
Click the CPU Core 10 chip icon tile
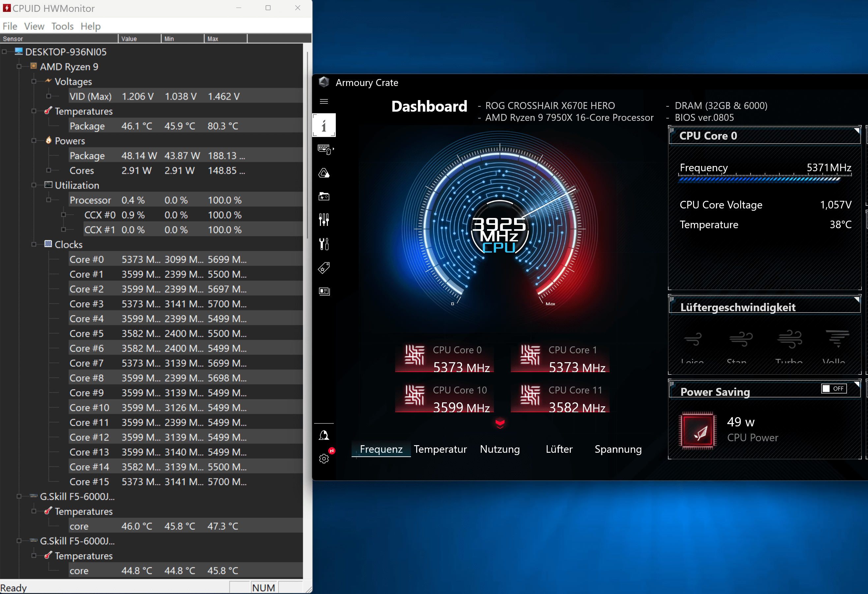coord(415,394)
